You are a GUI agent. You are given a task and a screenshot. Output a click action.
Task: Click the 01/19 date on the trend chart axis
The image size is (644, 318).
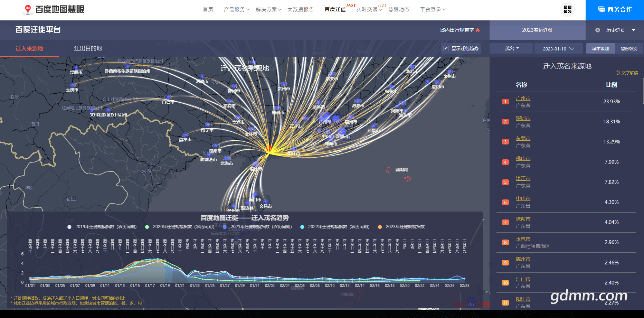(165, 286)
